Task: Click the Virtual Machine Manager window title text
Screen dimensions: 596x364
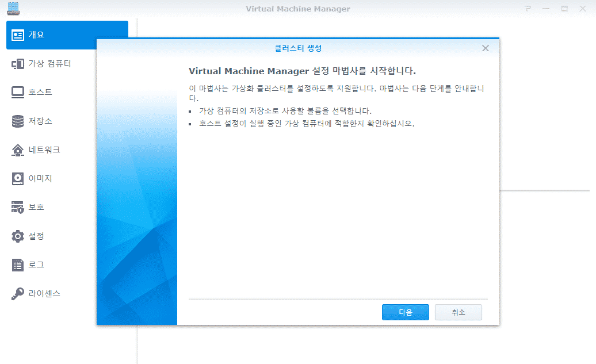Action: pos(298,9)
